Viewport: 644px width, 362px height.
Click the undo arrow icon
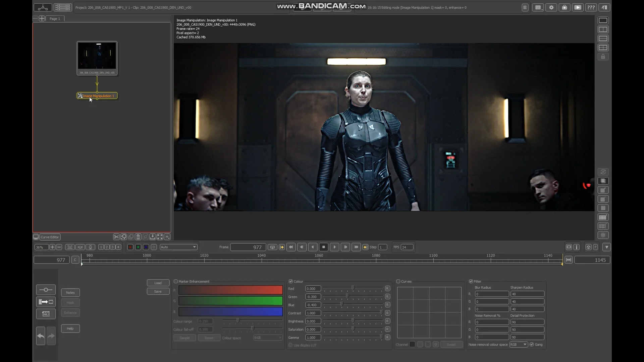point(41,336)
